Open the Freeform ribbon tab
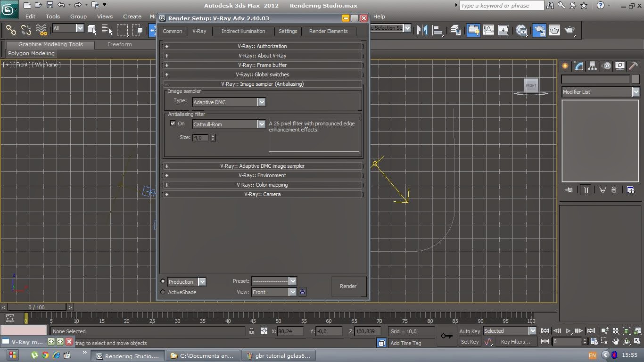Viewport: 644px width, 362px height. tap(120, 44)
